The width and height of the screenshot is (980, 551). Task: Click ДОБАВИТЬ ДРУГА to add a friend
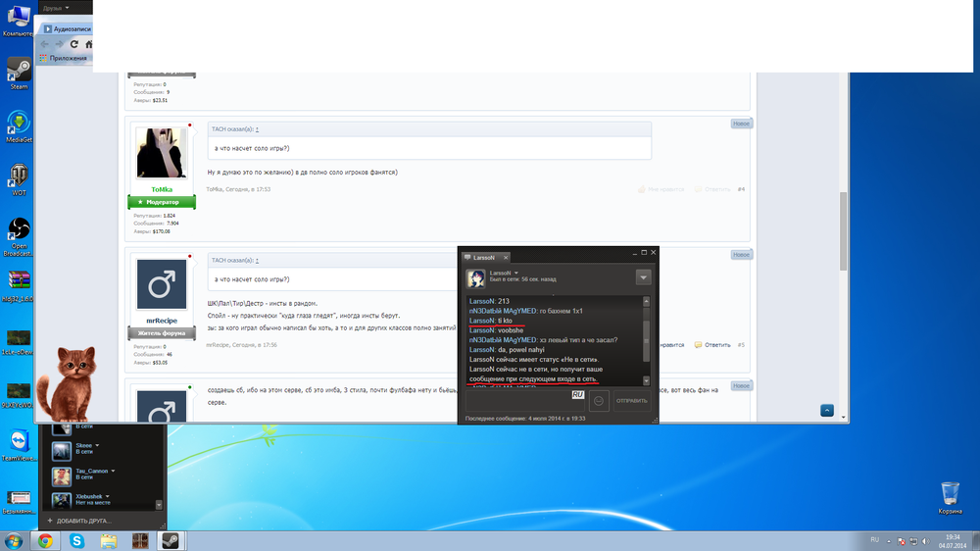click(x=80, y=520)
